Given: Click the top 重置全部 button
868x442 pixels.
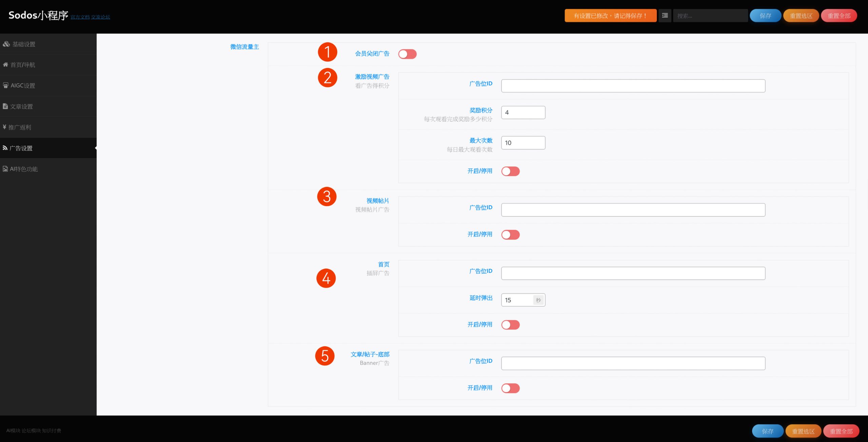Looking at the screenshot, I should tap(839, 16).
